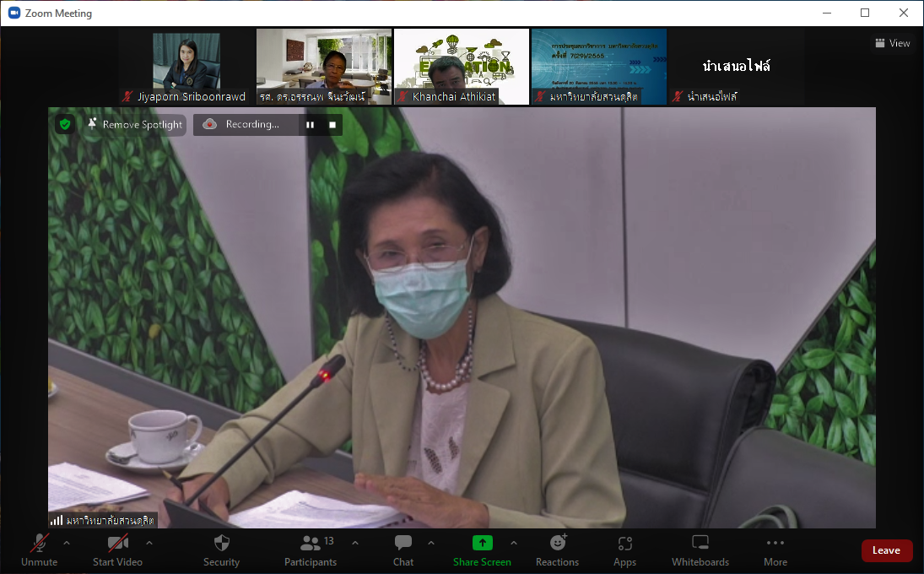This screenshot has height=574, width=924.
Task: Open the Reactions menu
Action: point(557,544)
